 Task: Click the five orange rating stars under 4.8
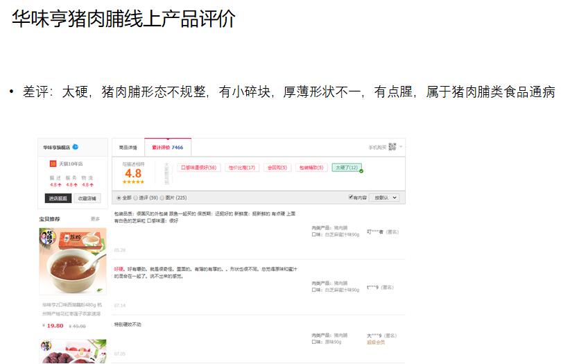133,182
